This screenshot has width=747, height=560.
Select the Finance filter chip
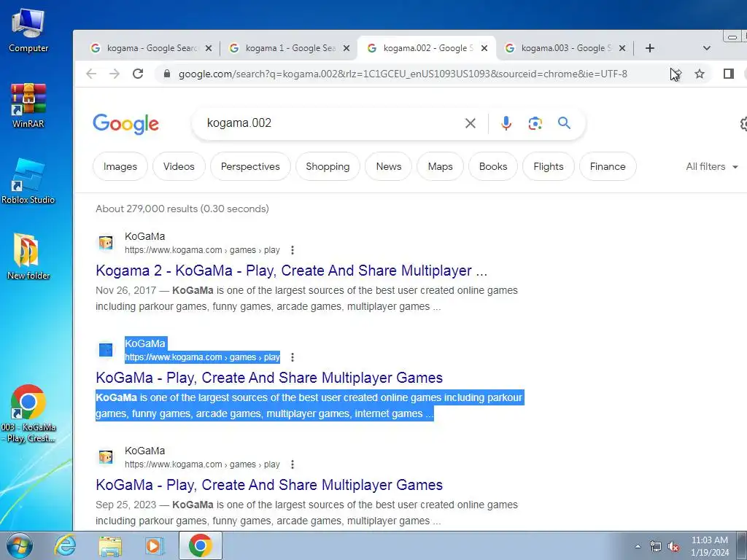pos(608,167)
